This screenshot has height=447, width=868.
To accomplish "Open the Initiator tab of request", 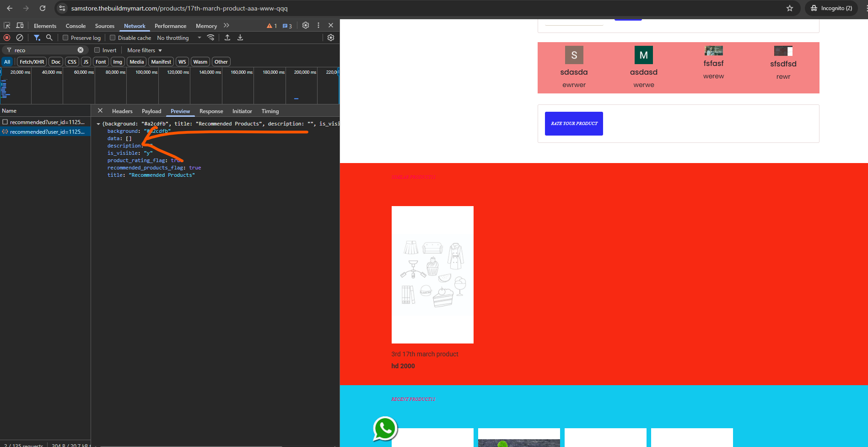I will coord(242,111).
